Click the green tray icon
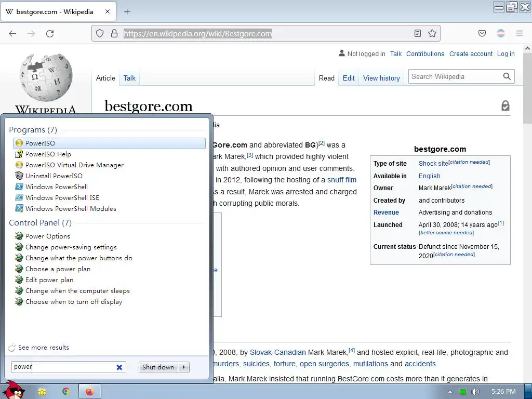The height and width of the screenshot is (399, 532). [x=462, y=392]
